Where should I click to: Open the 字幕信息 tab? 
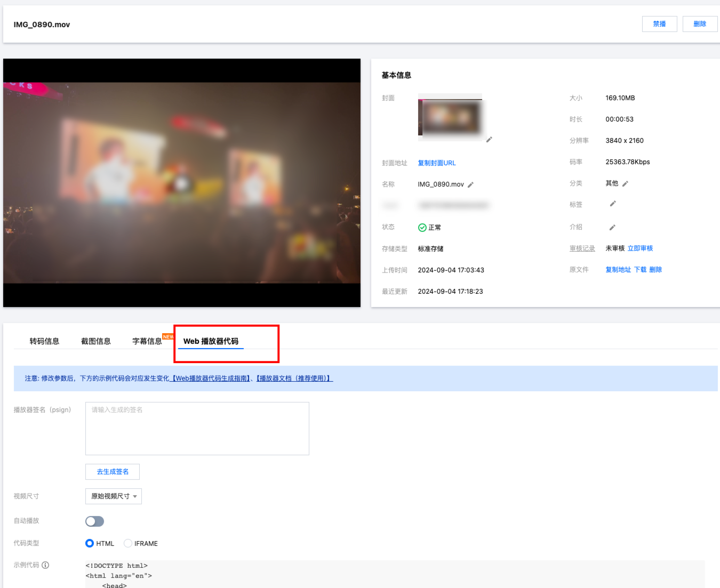(x=147, y=341)
